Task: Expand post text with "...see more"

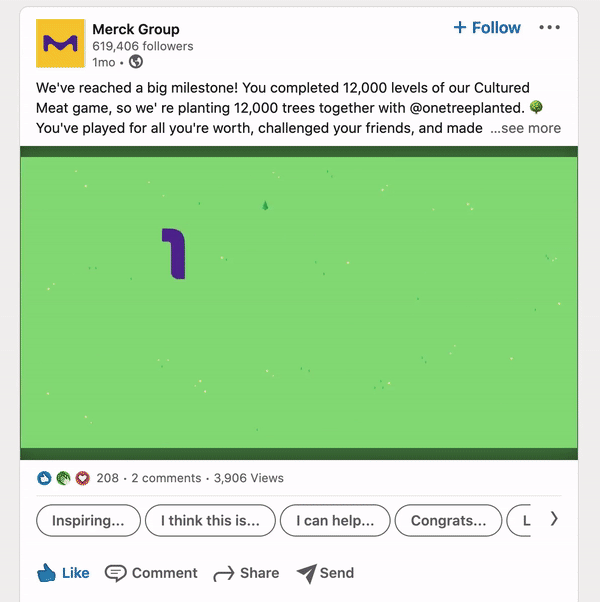Action: [x=525, y=128]
